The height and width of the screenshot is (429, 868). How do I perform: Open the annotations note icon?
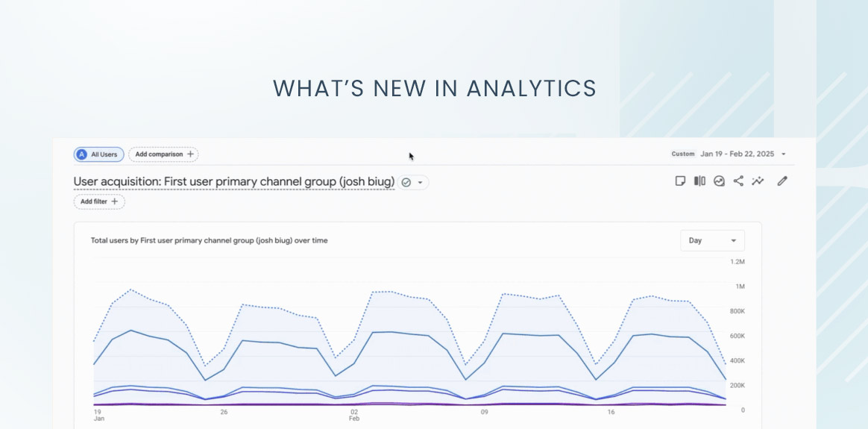(x=680, y=181)
